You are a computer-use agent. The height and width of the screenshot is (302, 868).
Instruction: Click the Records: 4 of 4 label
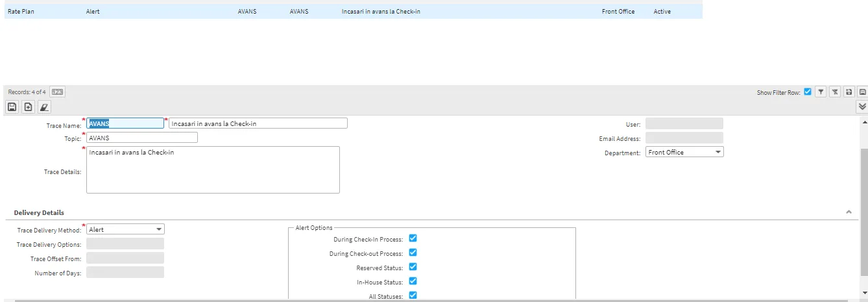pos(27,92)
